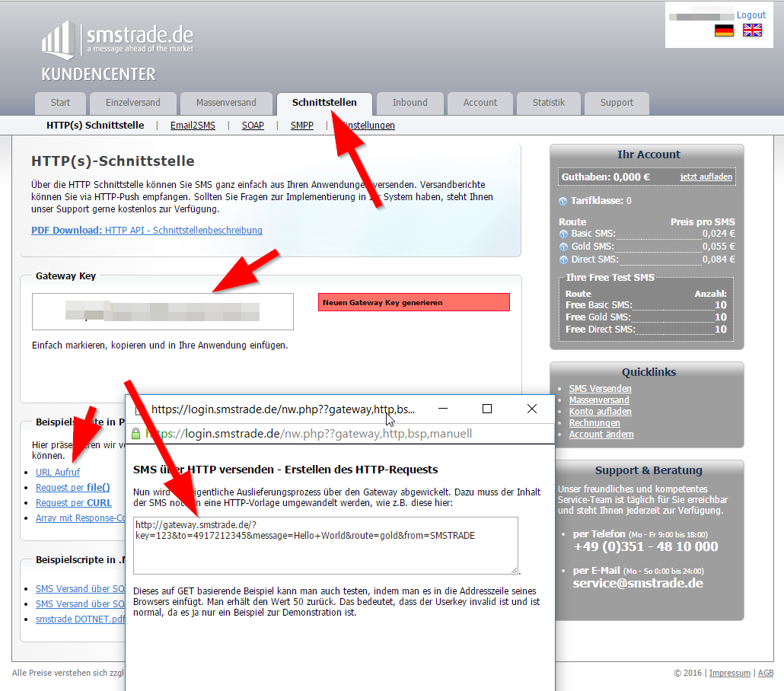This screenshot has height=691, width=784.
Task: Switch language to English UK flag
Action: point(752,30)
